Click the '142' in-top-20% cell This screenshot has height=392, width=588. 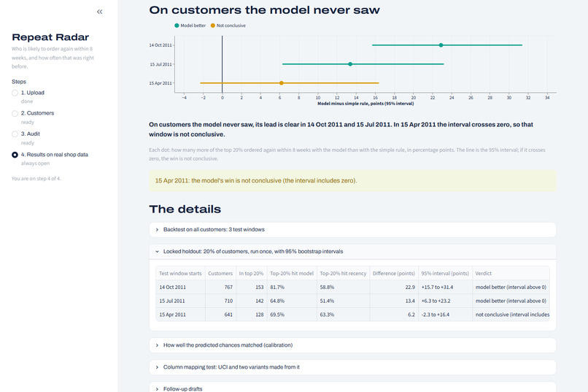click(251, 301)
